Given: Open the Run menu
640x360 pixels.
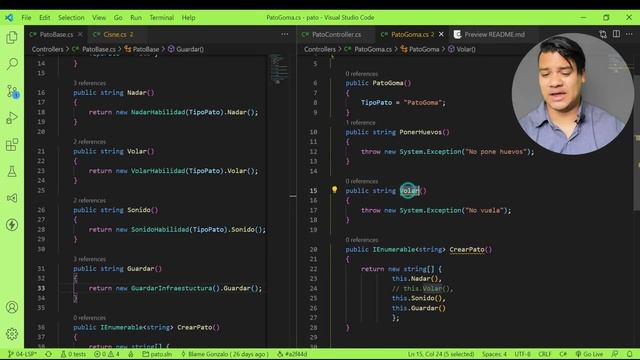Looking at the screenshot, I should (x=136, y=18).
